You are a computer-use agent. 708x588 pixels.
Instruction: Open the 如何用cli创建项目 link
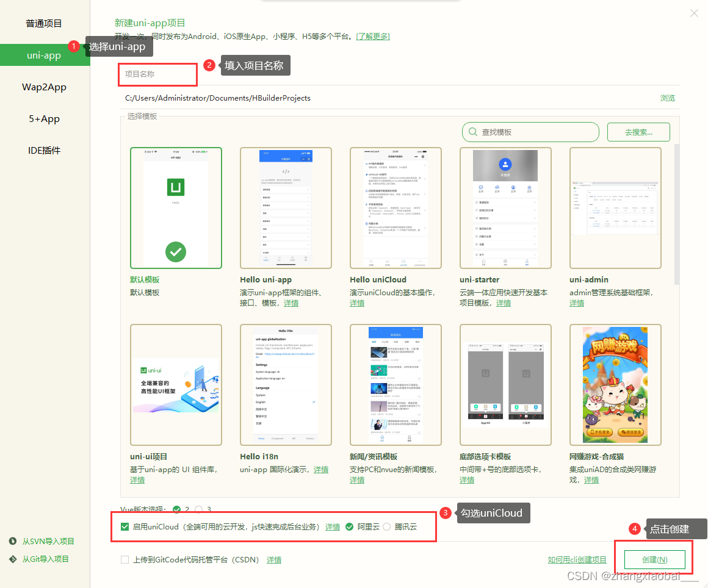[577, 560]
